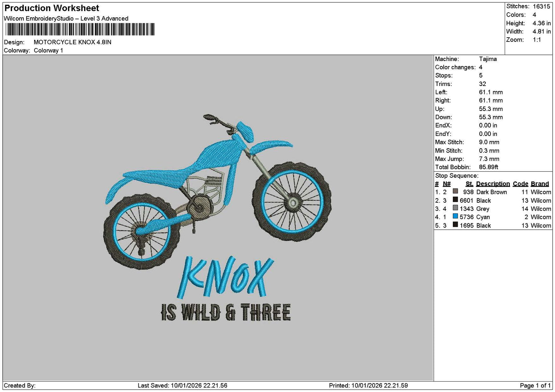Click the 'Brand' column header
555x392 pixels.
(540, 184)
